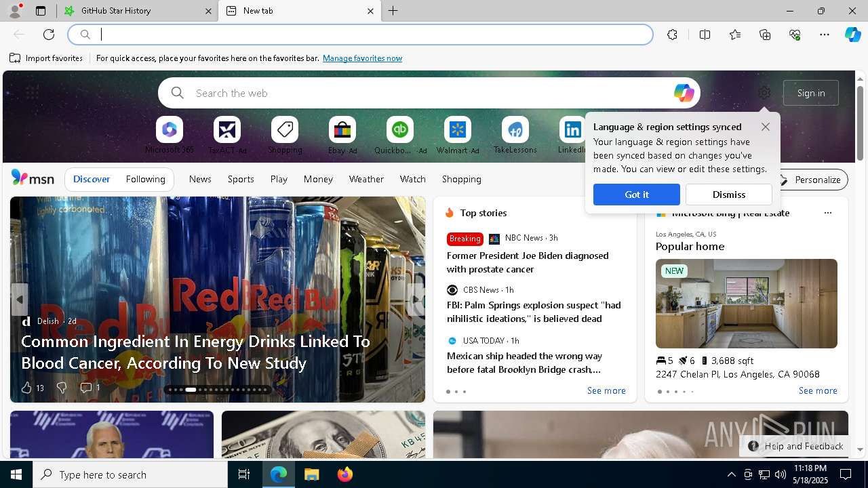
Task: Toggle split screen view icon
Action: [705, 35]
